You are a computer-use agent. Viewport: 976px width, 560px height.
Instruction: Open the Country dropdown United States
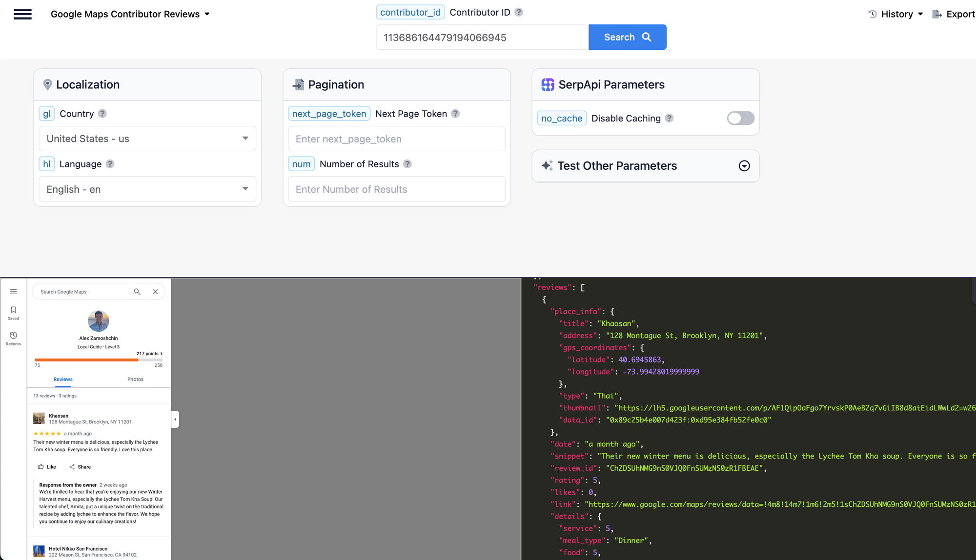click(x=147, y=139)
